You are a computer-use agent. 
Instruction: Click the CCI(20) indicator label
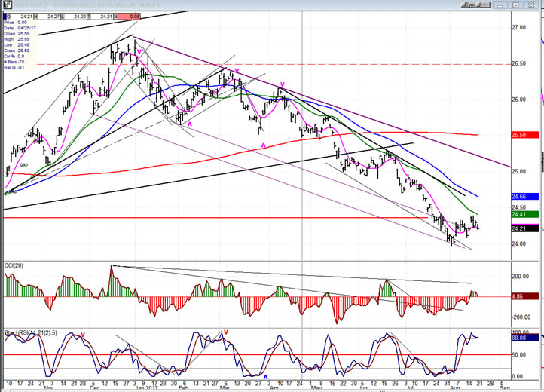[x=14, y=265]
